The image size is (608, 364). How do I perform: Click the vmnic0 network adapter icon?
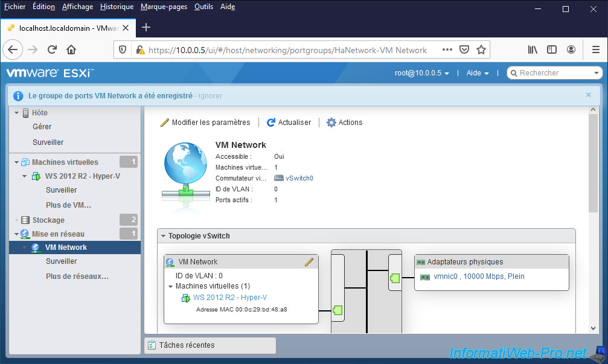[425, 277]
